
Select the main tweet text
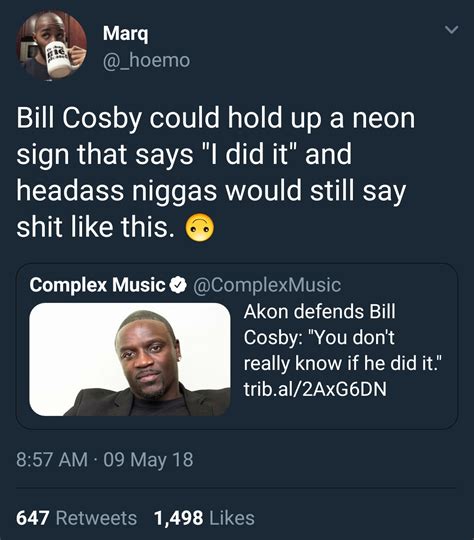pos(216,172)
